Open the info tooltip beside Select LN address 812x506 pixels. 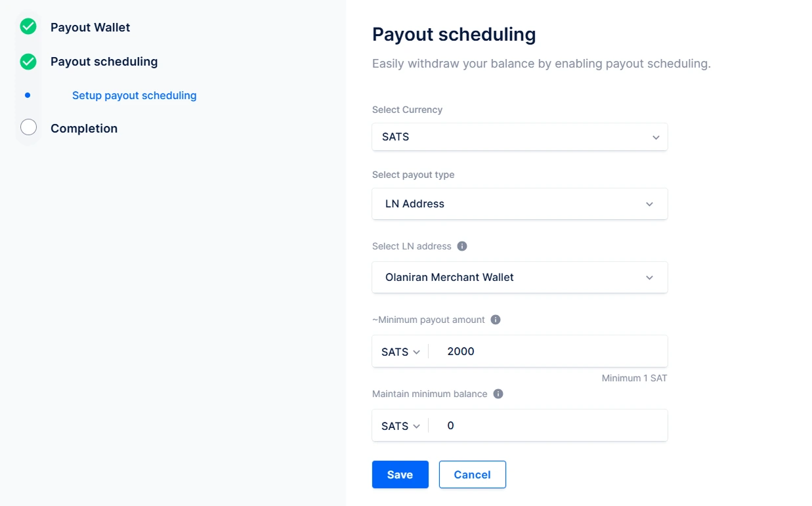[461, 245]
